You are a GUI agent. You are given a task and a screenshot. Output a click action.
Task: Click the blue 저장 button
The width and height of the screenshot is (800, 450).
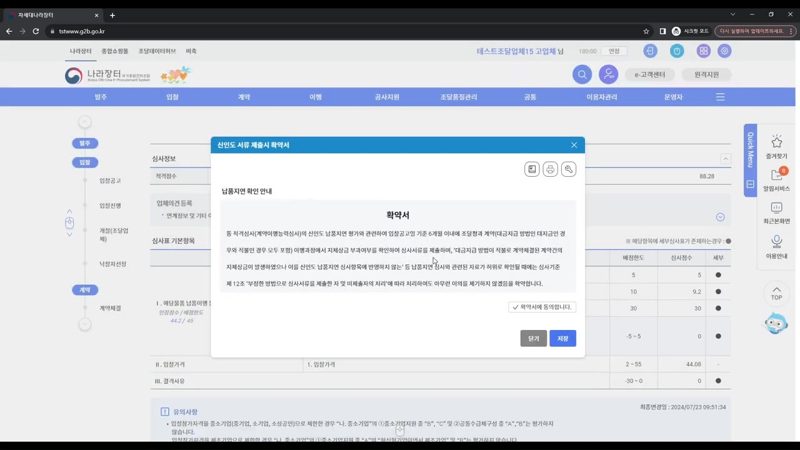(563, 338)
